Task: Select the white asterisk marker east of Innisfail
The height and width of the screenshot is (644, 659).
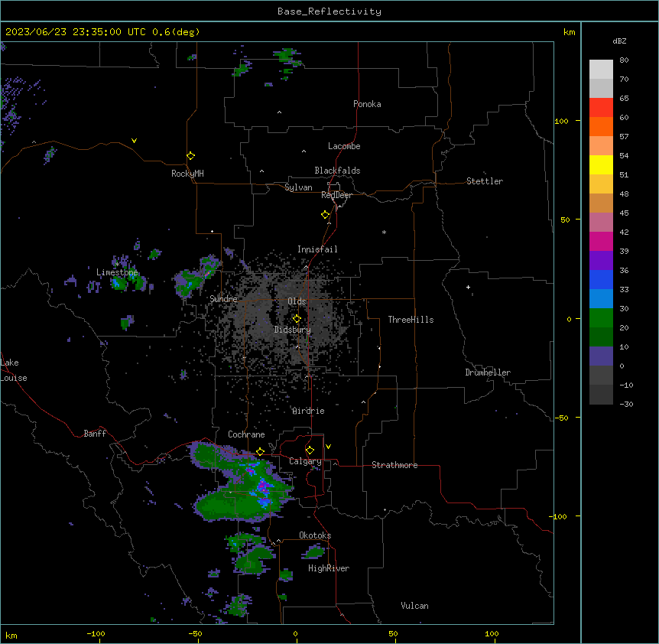Action: tap(384, 232)
